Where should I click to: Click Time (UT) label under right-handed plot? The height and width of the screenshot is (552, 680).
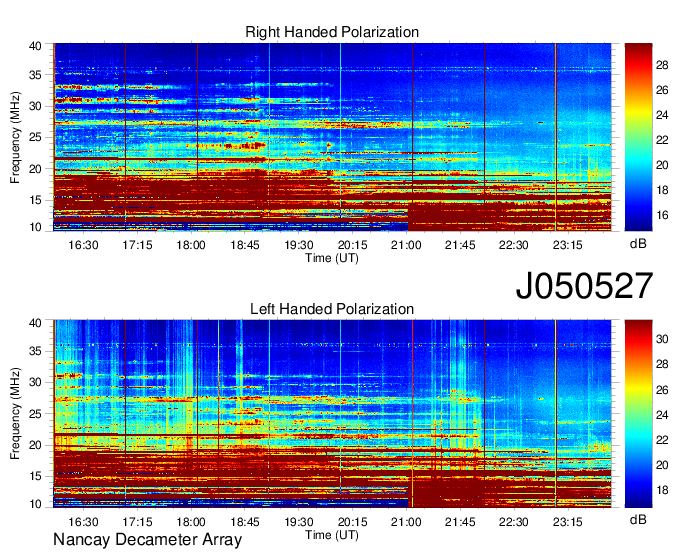point(332,258)
